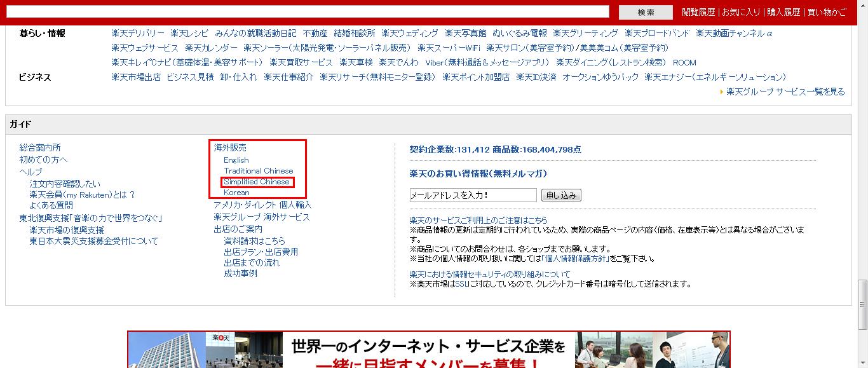
Task: Open 購入履歴 purchase history link
Action: point(783,12)
